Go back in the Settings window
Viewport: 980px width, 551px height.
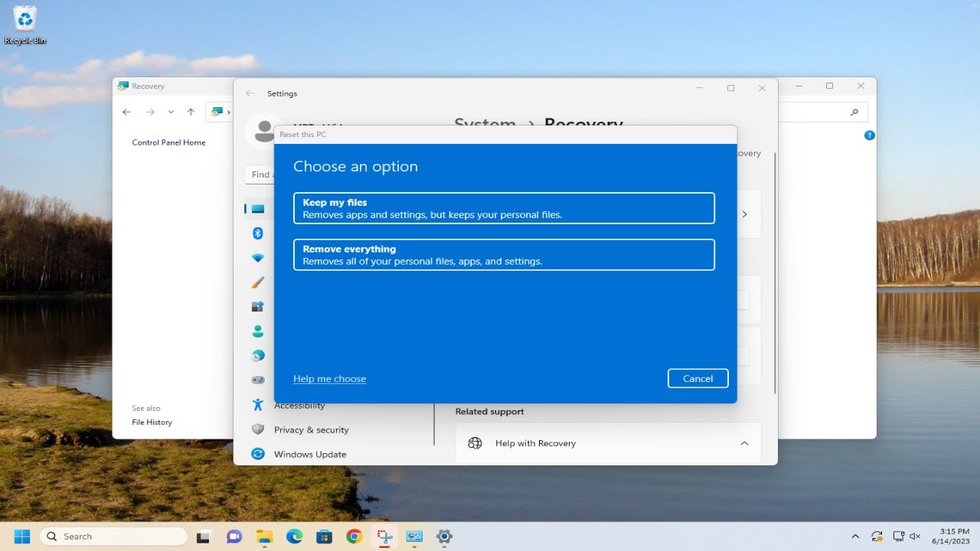(250, 93)
